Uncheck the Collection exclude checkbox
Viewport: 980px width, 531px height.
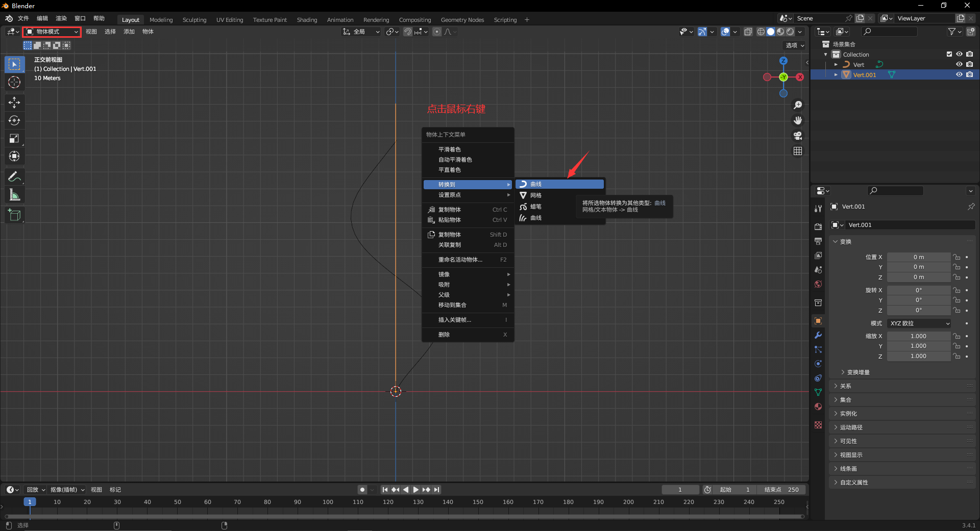(x=949, y=54)
